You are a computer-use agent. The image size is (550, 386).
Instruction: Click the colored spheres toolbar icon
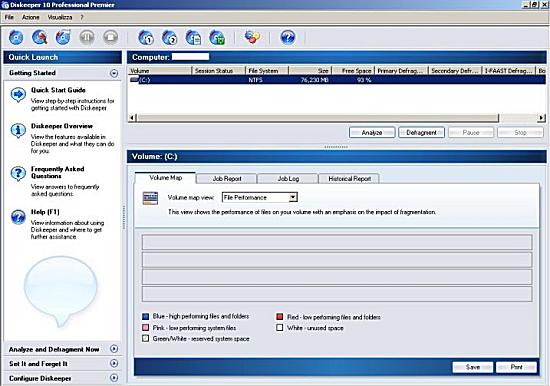(x=252, y=37)
